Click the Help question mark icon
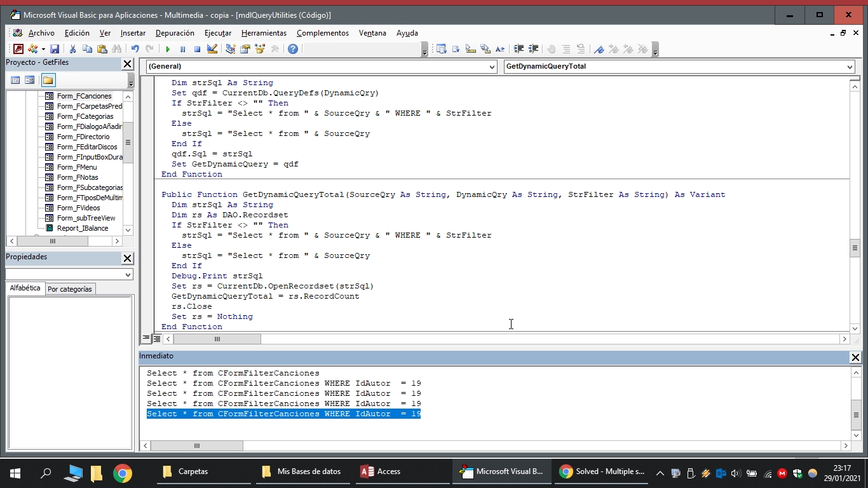This screenshot has width=868, height=488. pyautogui.click(x=292, y=49)
